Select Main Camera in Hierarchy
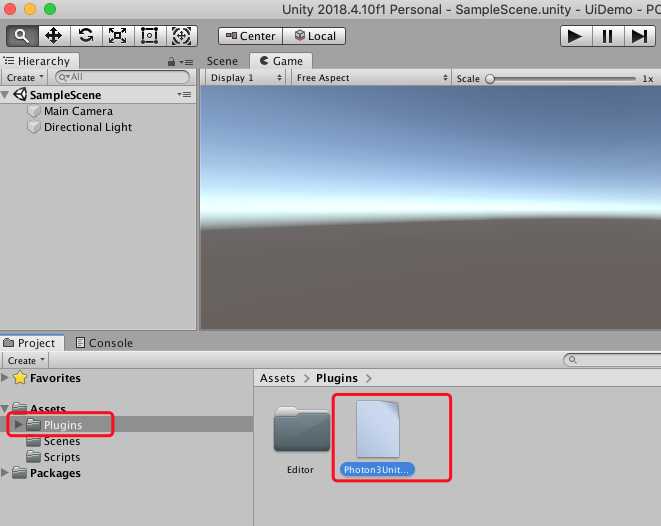This screenshot has height=526, width=661. click(78, 111)
